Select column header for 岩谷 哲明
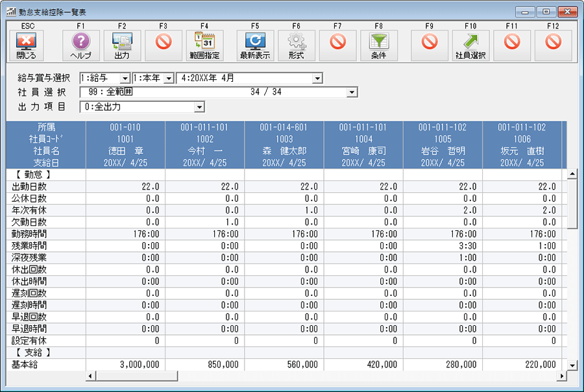The image size is (584, 392). pyautogui.click(x=443, y=145)
